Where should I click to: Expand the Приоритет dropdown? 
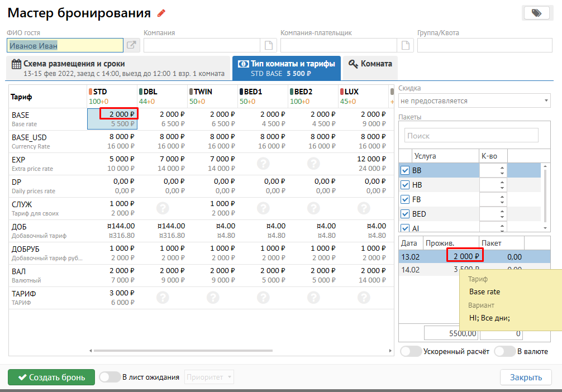click(209, 377)
